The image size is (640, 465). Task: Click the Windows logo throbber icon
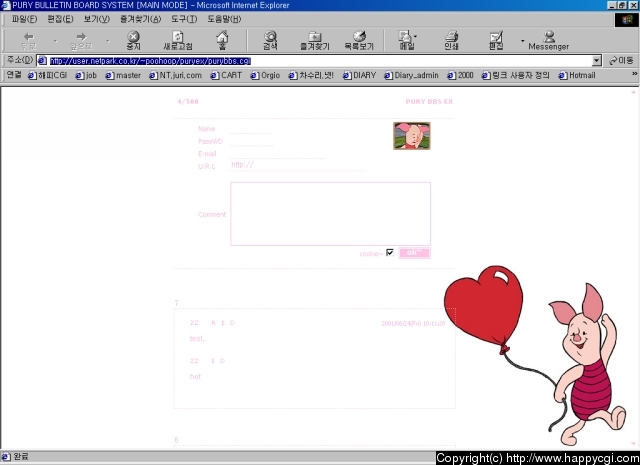coord(627,20)
